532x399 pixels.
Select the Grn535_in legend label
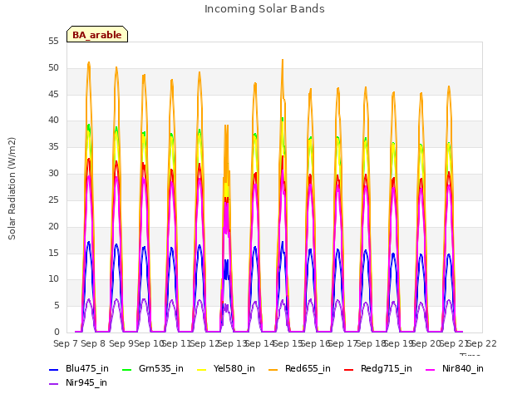coord(161,369)
